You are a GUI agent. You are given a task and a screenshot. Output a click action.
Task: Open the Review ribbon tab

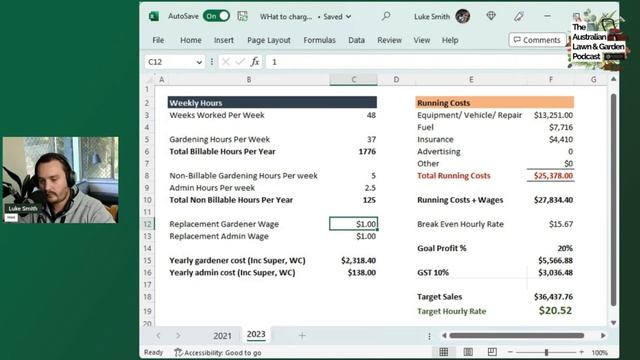tap(389, 40)
